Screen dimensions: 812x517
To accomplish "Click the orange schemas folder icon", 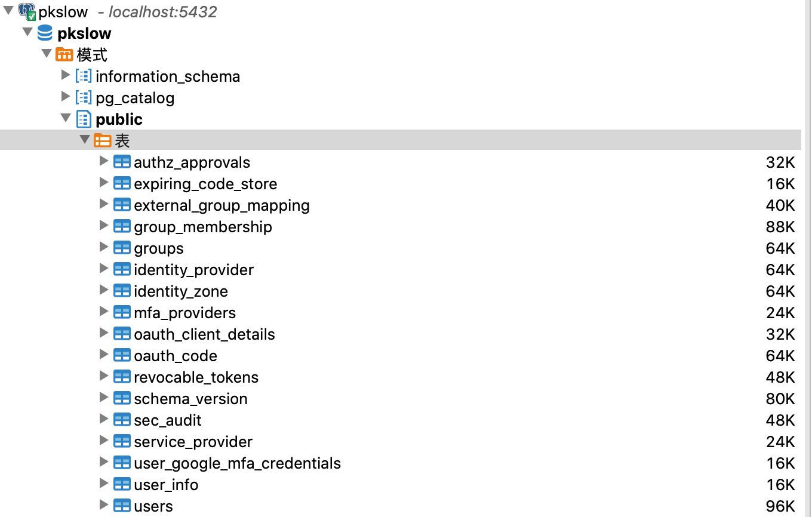I will pos(64,55).
